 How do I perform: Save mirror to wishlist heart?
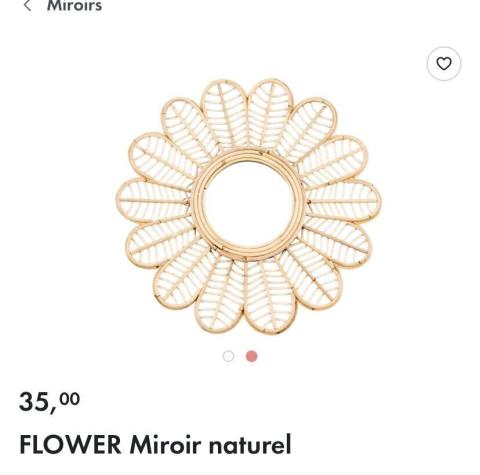pos(444,63)
